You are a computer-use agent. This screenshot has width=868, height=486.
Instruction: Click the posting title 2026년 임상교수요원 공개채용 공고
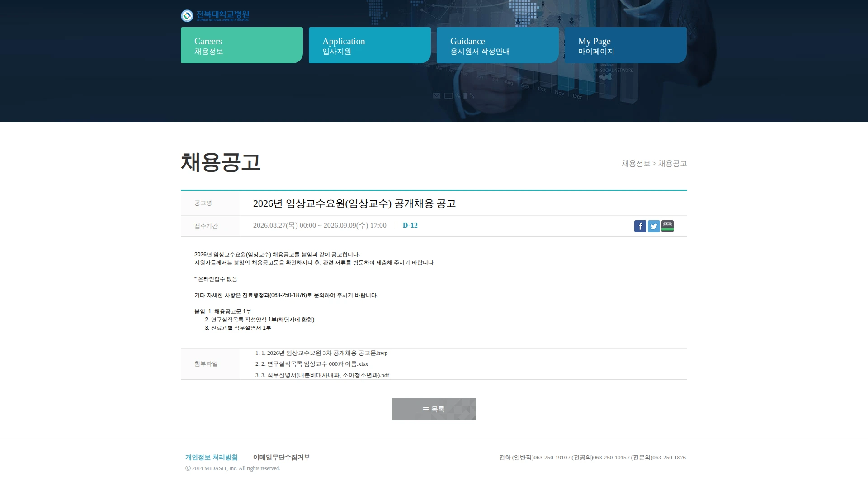(x=354, y=203)
